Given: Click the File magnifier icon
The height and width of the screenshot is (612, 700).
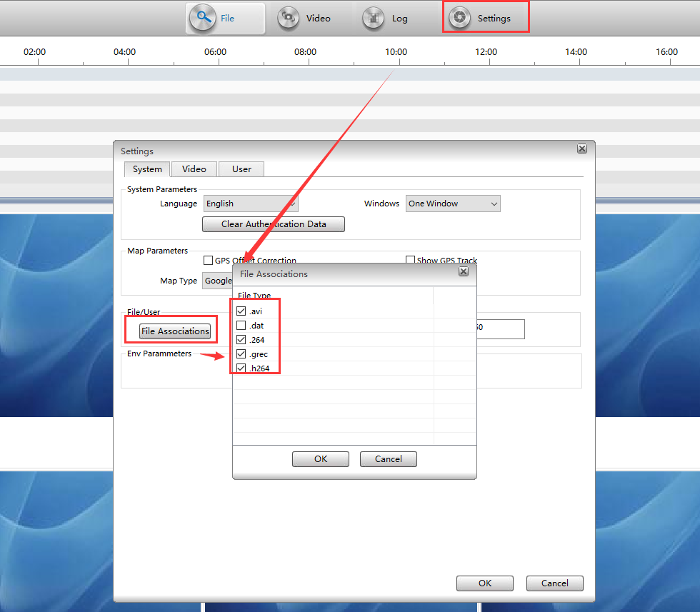Looking at the screenshot, I should pos(203,18).
